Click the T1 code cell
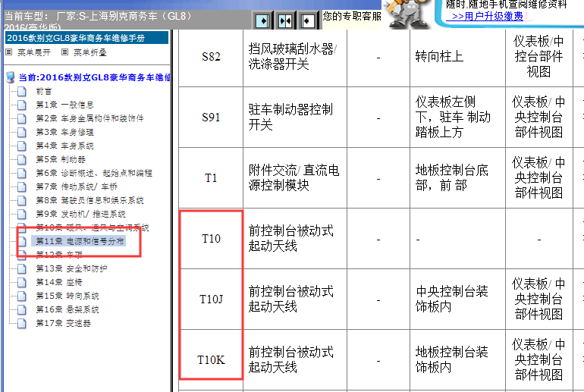 coord(211,178)
